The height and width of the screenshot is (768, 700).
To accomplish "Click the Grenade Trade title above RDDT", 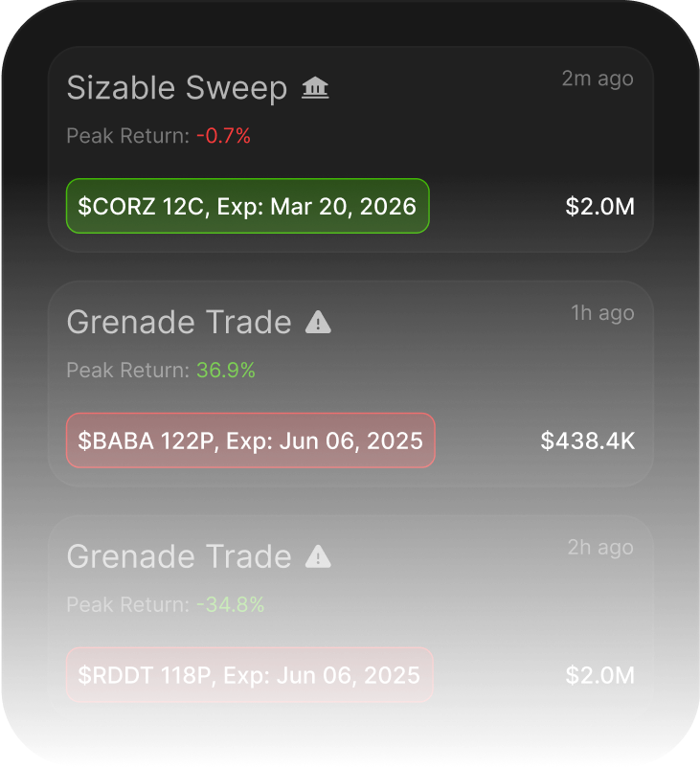I will [x=179, y=556].
